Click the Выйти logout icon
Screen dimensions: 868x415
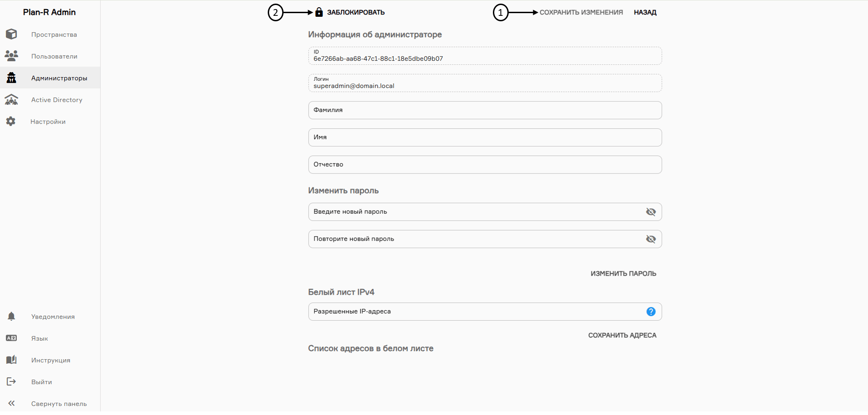click(11, 381)
